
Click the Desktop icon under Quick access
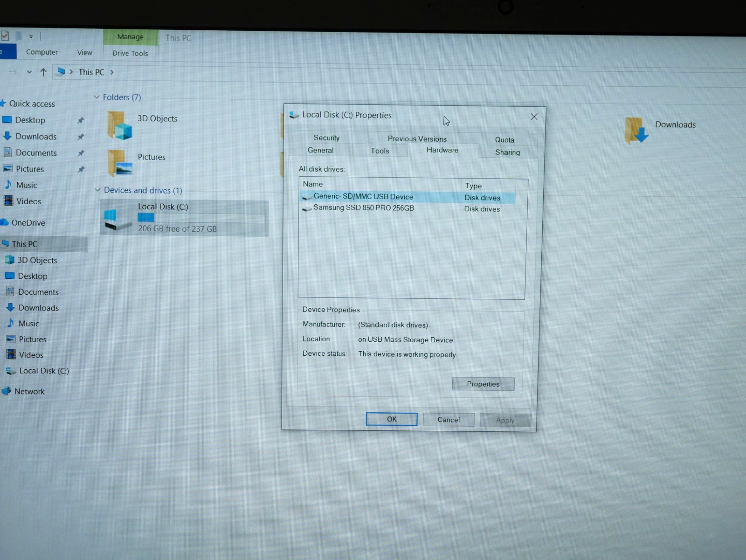(7, 120)
